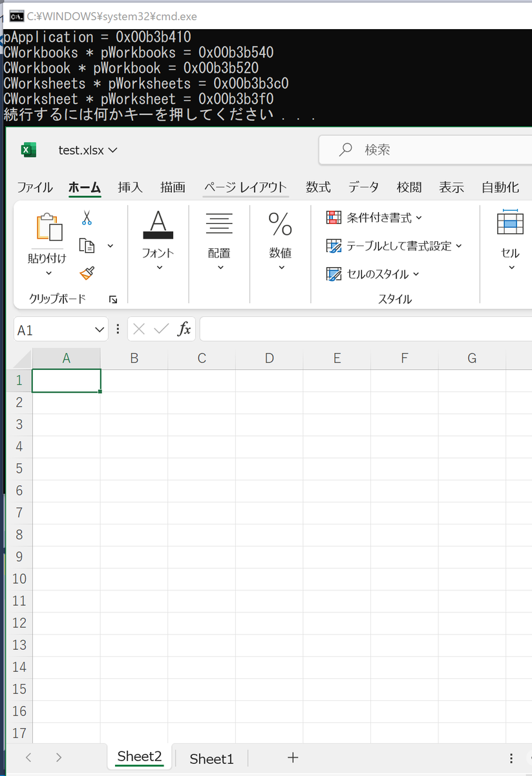Click the Font (フォント) group icon
The height and width of the screenshot is (776, 532).
pyautogui.click(x=158, y=224)
